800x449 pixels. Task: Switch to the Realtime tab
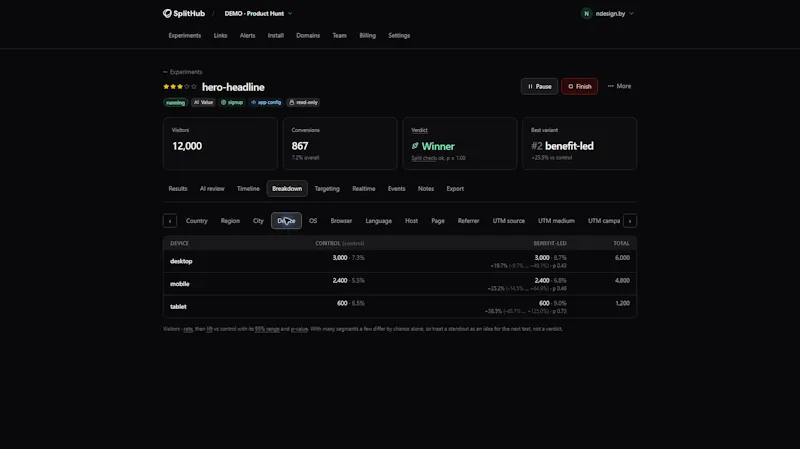pos(364,189)
